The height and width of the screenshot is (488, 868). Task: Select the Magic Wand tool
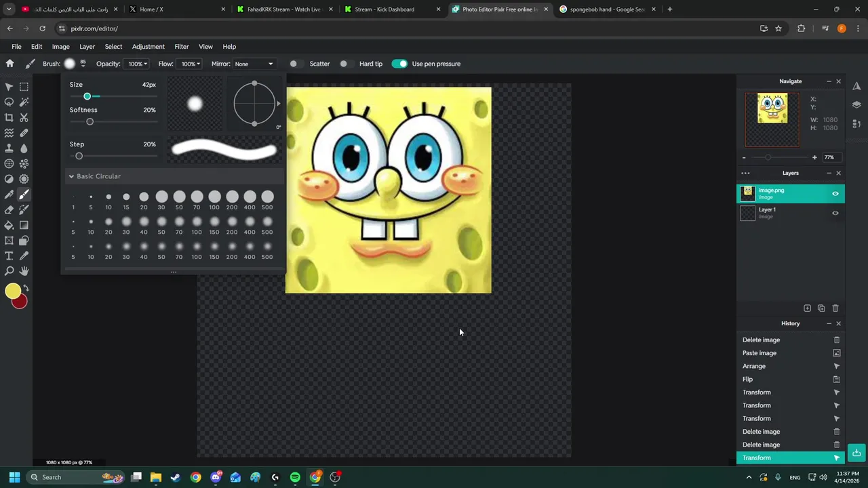click(x=24, y=102)
